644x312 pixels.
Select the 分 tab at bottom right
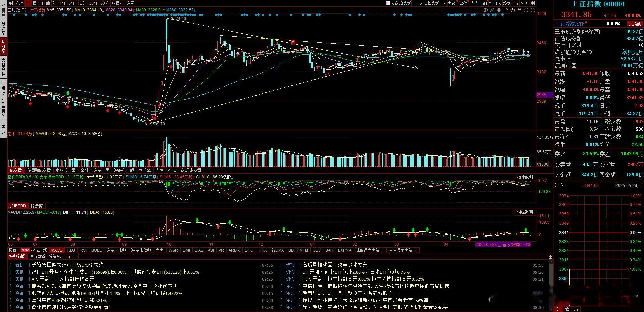point(558,309)
